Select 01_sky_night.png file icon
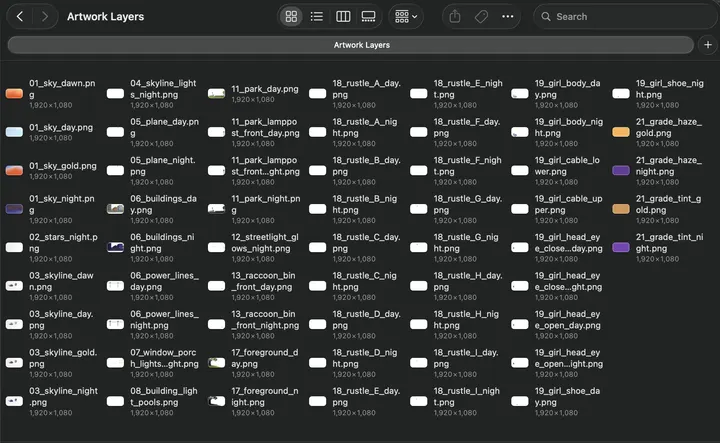 pyautogui.click(x=14, y=209)
